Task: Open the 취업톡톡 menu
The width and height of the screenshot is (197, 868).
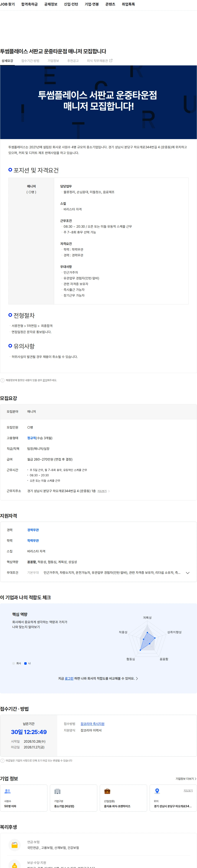Action: [x=128, y=4]
